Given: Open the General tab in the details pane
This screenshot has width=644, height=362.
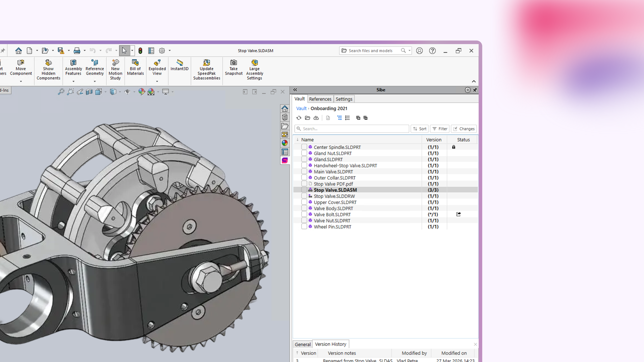Looking at the screenshot, I should (x=303, y=344).
